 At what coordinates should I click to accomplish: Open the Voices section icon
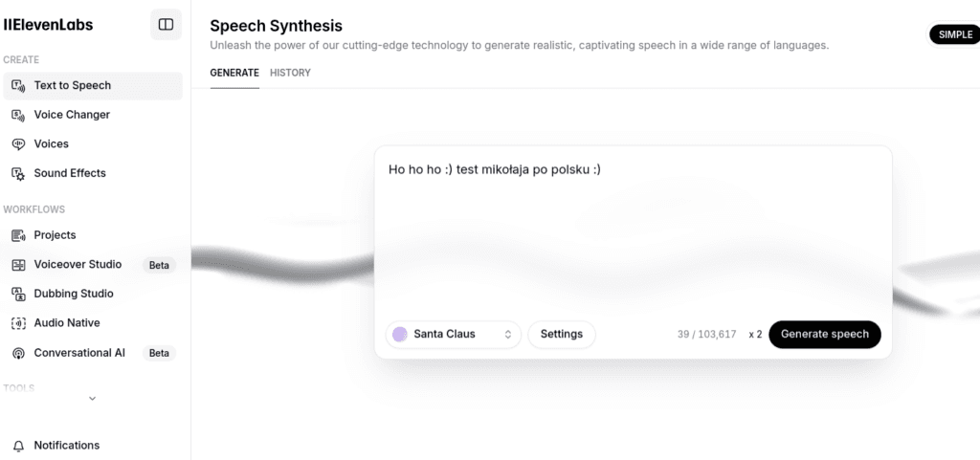pos(18,144)
